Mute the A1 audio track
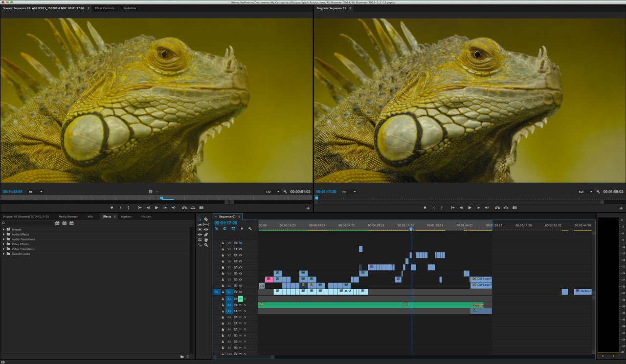Image resolution: width=626 pixels, height=364 pixels. click(x=241, y=299)
